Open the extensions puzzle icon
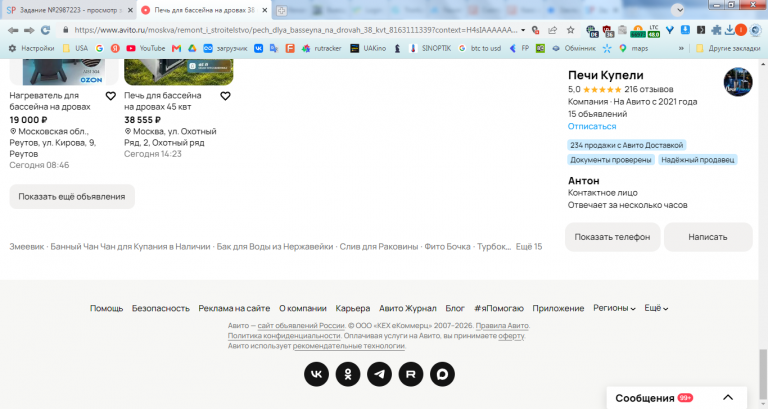768x409 pixels. [x=716, y=30]
